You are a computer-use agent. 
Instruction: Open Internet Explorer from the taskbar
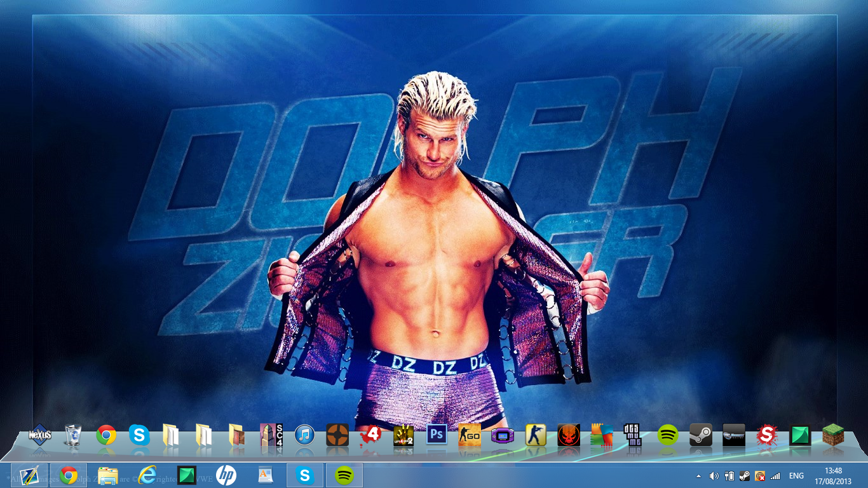click(147, 475)
